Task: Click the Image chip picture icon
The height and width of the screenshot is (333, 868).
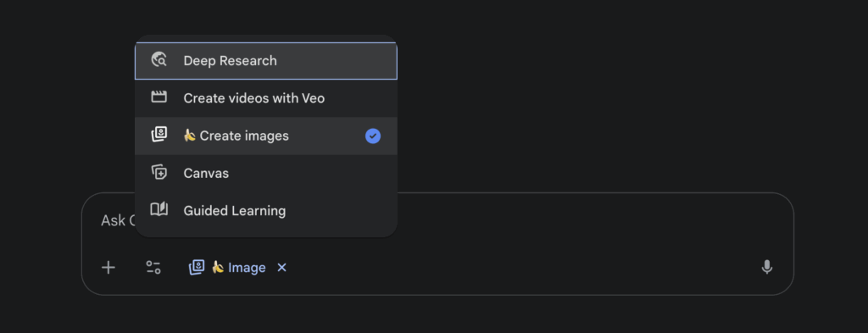Action: (x=197, y=268)
